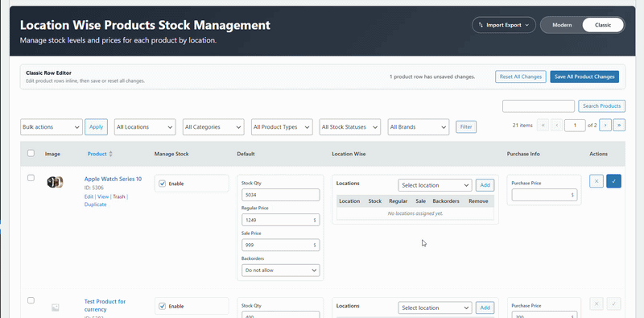Edit Apple Watch Regular Price field

pos(280,221)
